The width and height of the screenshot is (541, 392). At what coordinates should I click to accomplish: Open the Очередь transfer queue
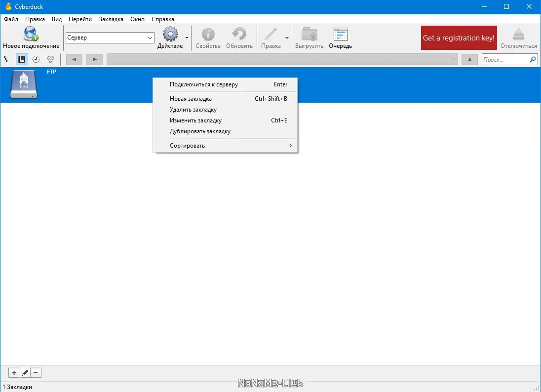(x=340, y=38)
